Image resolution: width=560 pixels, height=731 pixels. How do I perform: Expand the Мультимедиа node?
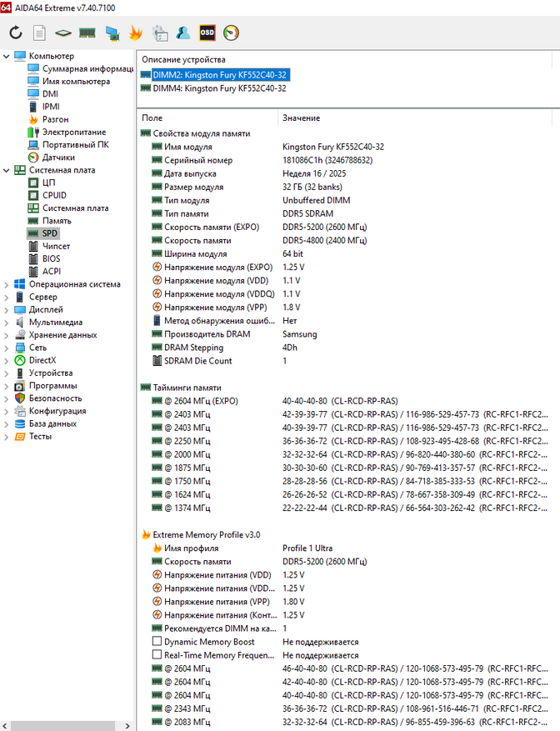(6, 322)
